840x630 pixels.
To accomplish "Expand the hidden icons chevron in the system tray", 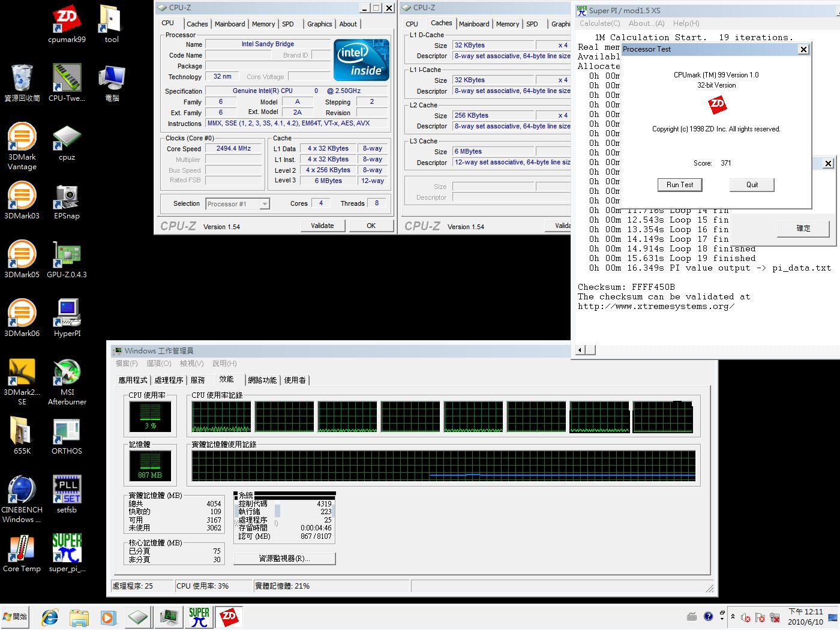I will click(x=733, y=616).
